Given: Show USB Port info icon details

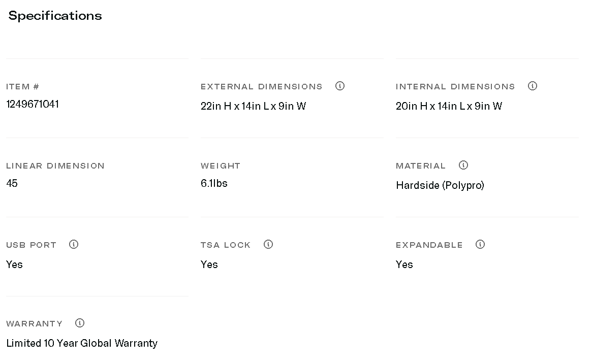Looking at the screenshot, I should (x=74, y=244).
